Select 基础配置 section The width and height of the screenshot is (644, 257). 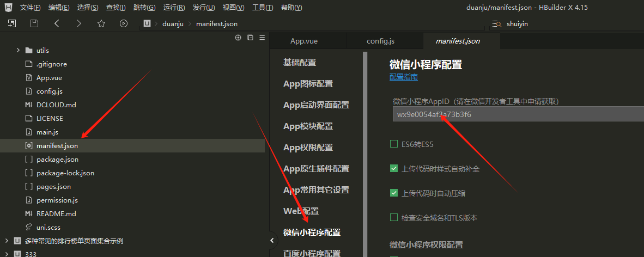click(300, 63)
